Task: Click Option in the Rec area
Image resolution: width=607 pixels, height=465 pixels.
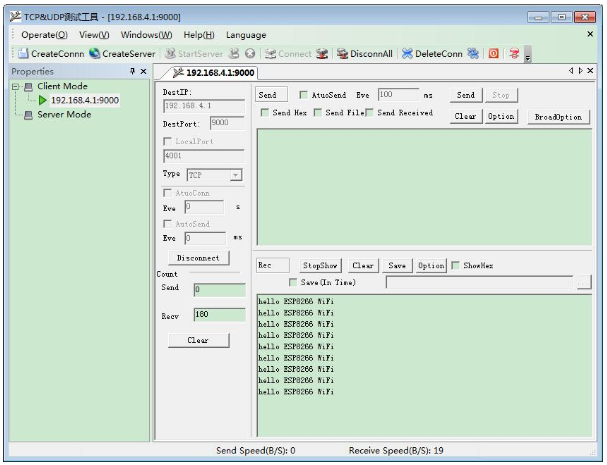Action: pyautogui.click(x=431, y=266)
